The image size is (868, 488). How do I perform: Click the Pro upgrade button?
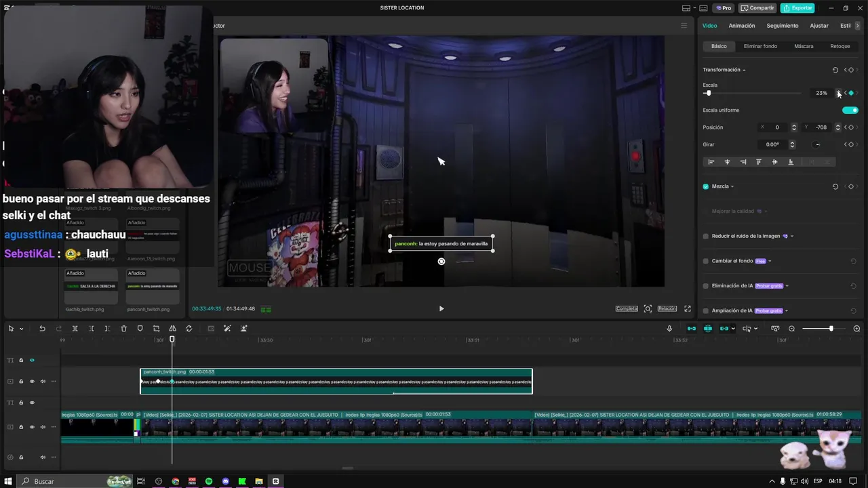pyautogui.click(x=723, y=8)
